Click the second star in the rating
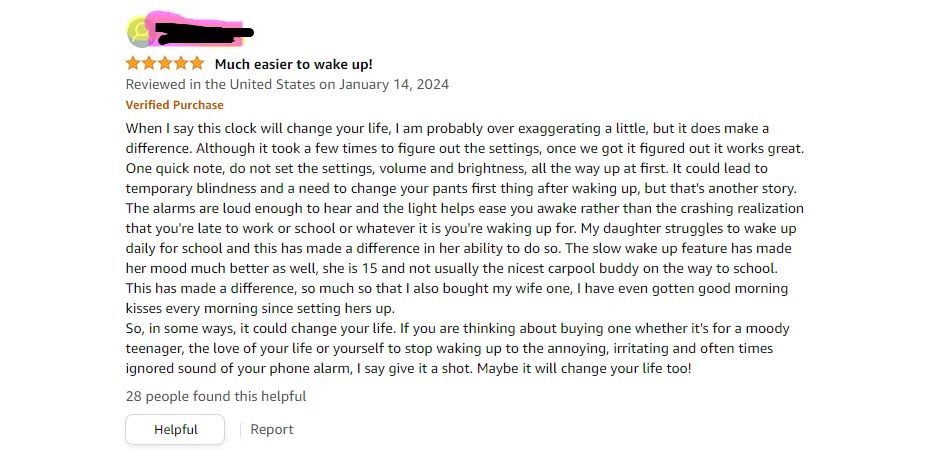941x460 pixels. point(149,64)
